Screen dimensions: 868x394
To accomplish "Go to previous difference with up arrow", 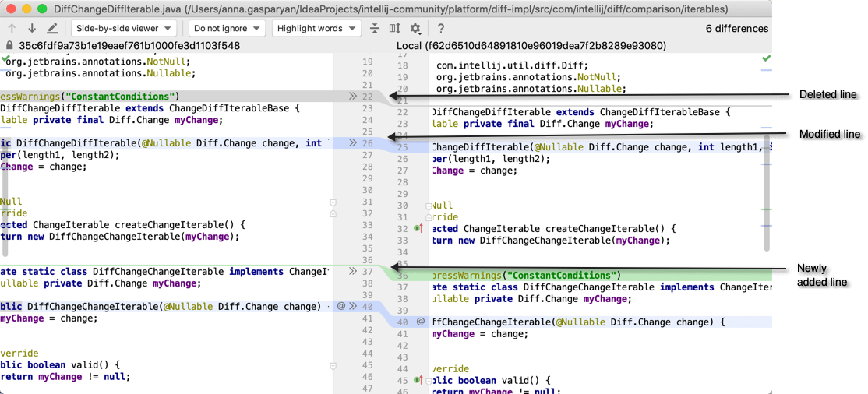I will (12, 29).
